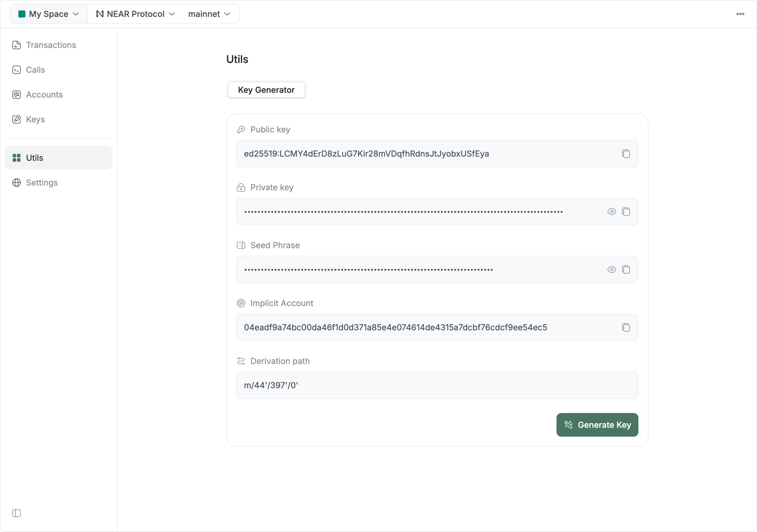Expand the My Space dropdown
Image resolution: width=757 pixels, height=532 pixels.
[x=49, y=14]
